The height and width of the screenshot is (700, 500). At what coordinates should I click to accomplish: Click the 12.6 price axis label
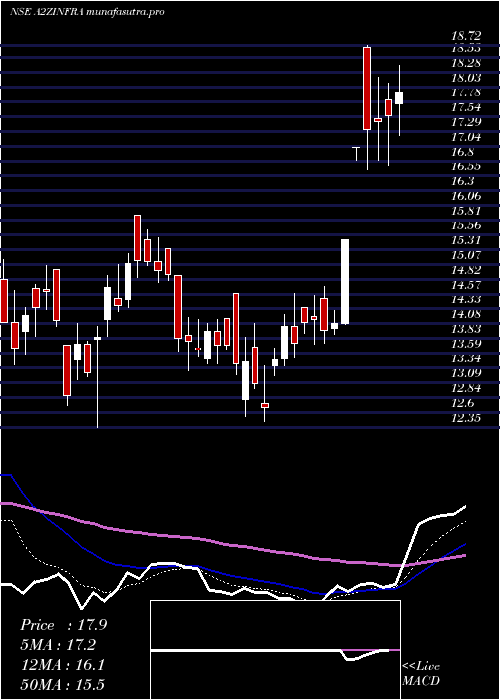click(x=463, y=403)
